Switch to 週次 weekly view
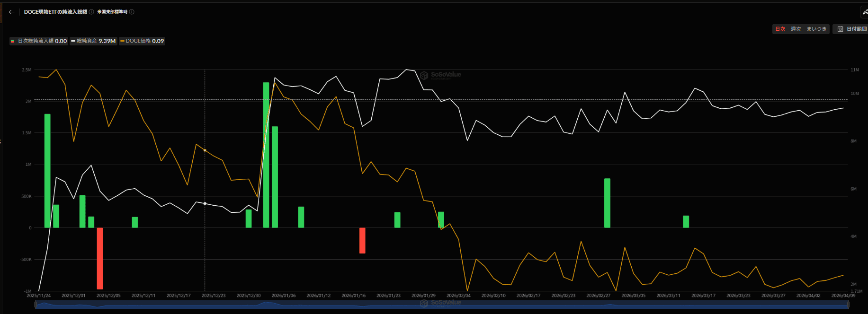868x314 pixels. pos(796,29)
